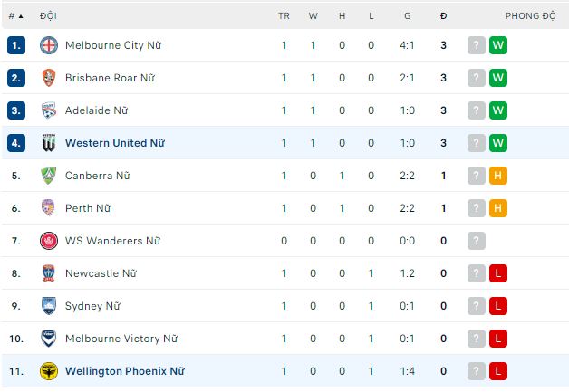The image size is (569, 392).
Task: Click the Sydney Nữ team logo
Action: [49, 306]
